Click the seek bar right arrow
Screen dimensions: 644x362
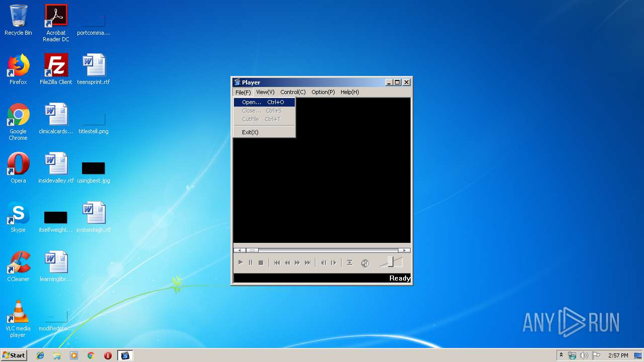[404, 250]
